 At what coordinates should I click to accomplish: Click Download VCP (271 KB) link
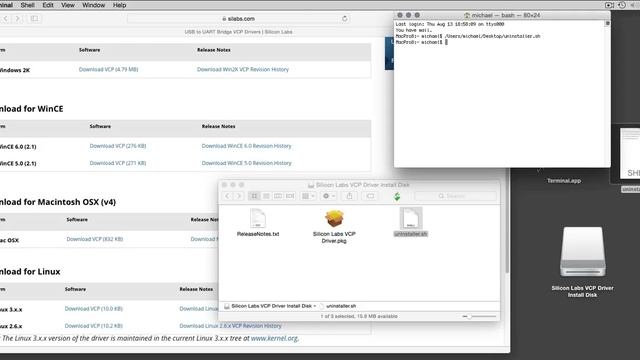click(118, 163)
